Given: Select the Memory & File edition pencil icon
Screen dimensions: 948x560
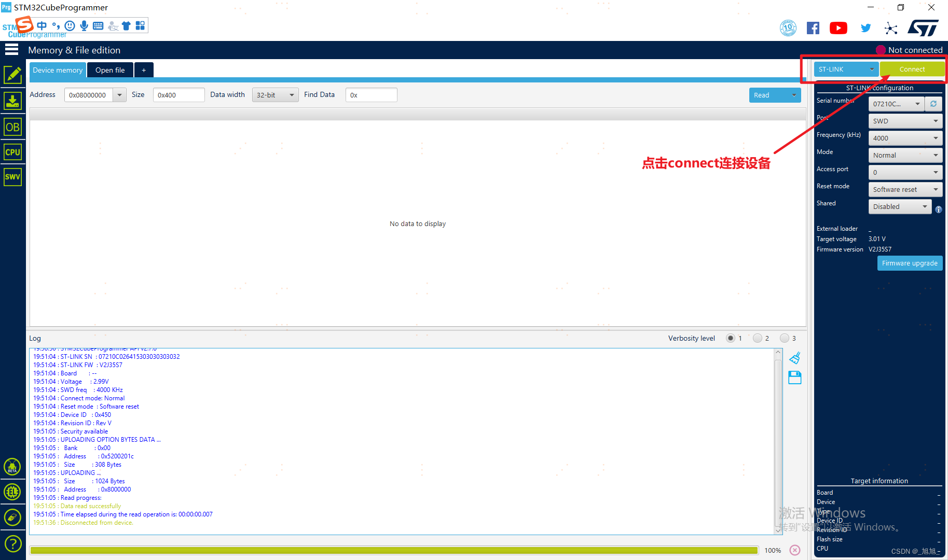Looking at the screenshot, I should [x=12, y=75].
